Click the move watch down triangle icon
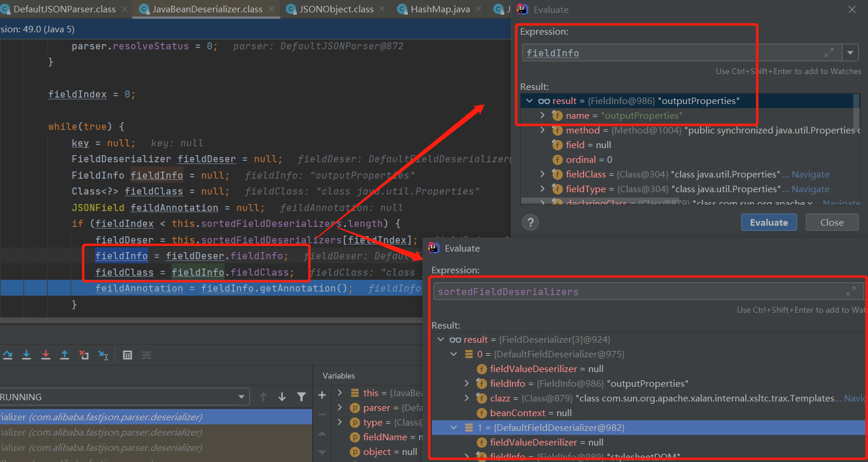 322,452
